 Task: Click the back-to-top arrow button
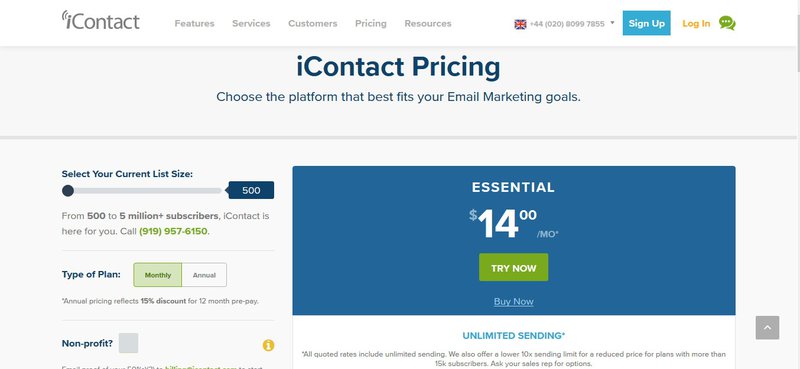[x=767, y=328]
